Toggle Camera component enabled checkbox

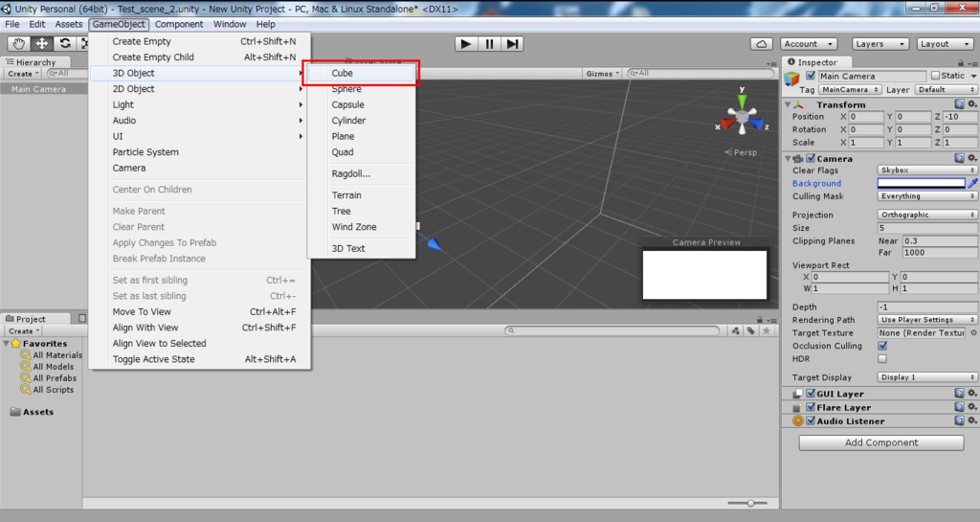pyautogui.click(x=811, y=158)
